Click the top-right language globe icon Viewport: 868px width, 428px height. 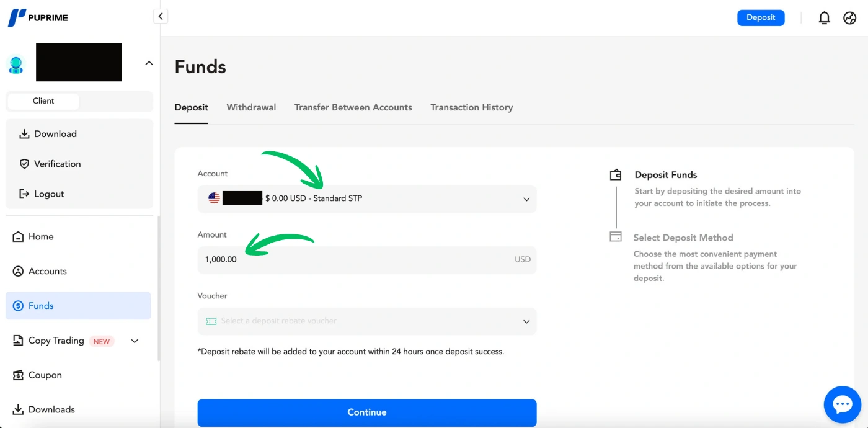point(850,18)
